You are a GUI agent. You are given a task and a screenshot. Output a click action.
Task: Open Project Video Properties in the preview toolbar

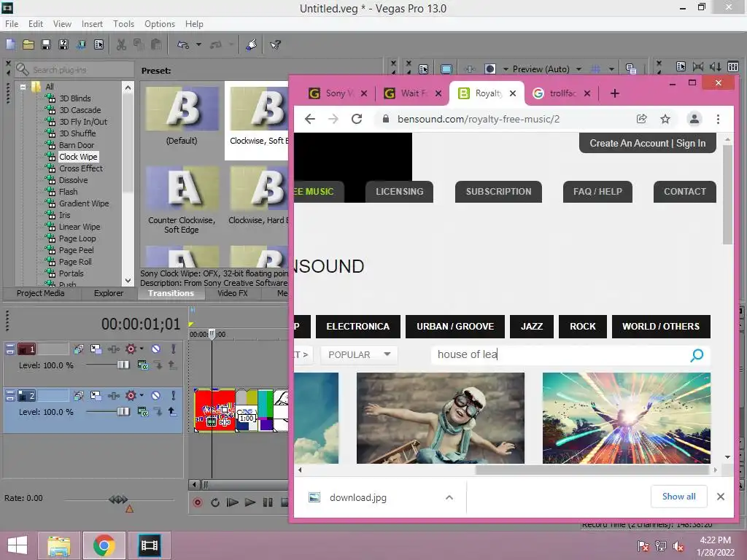pos(423,69)
